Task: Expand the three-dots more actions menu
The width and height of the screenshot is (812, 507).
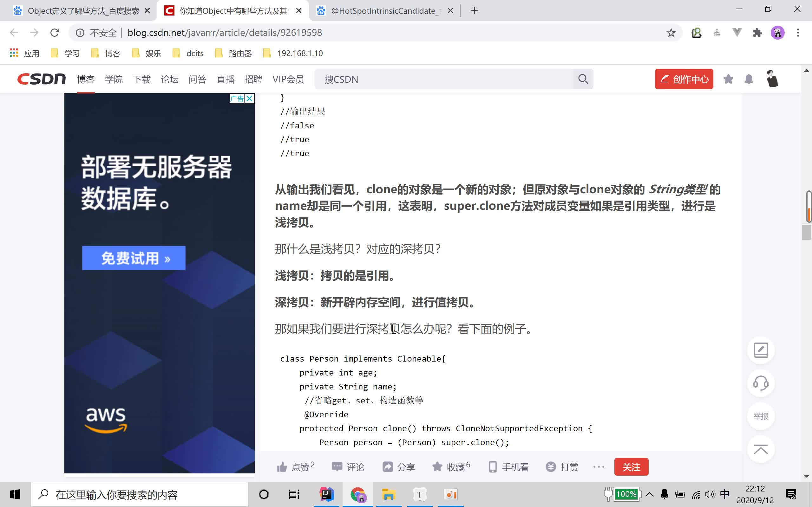Action: tap(599, 467)
